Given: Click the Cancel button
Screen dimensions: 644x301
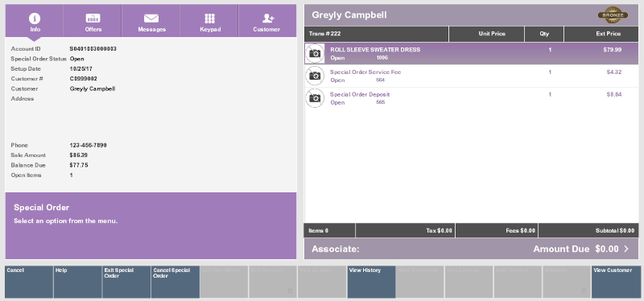Looking at the screenshot, I should (29, 282).
